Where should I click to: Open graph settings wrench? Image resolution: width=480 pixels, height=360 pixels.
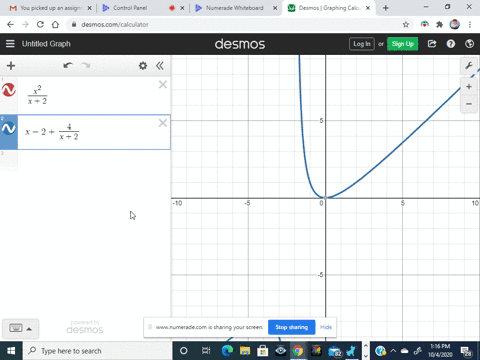(x=469, y=66)
